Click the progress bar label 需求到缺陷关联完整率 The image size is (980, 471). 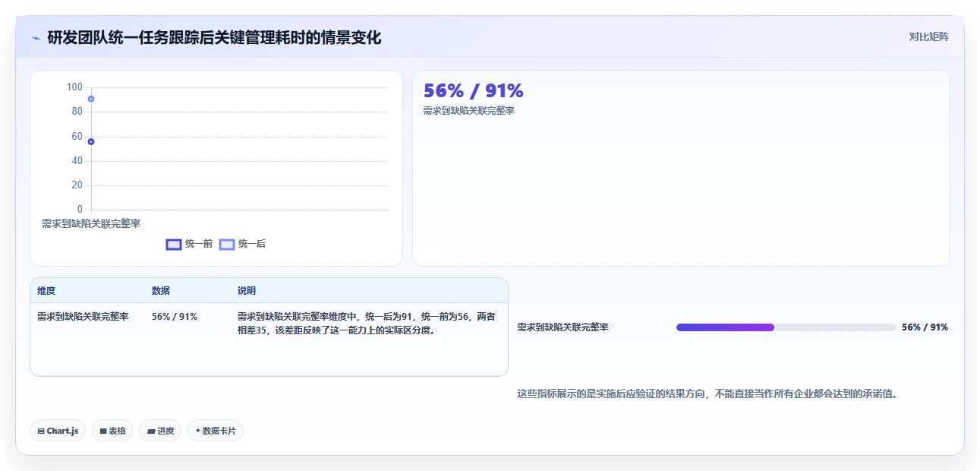tap(563, 327)
